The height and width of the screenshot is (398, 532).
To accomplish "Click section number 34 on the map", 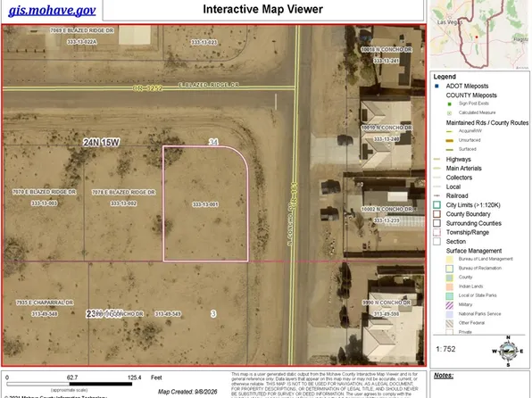I will pyautogui.click(x=213, y=142).
